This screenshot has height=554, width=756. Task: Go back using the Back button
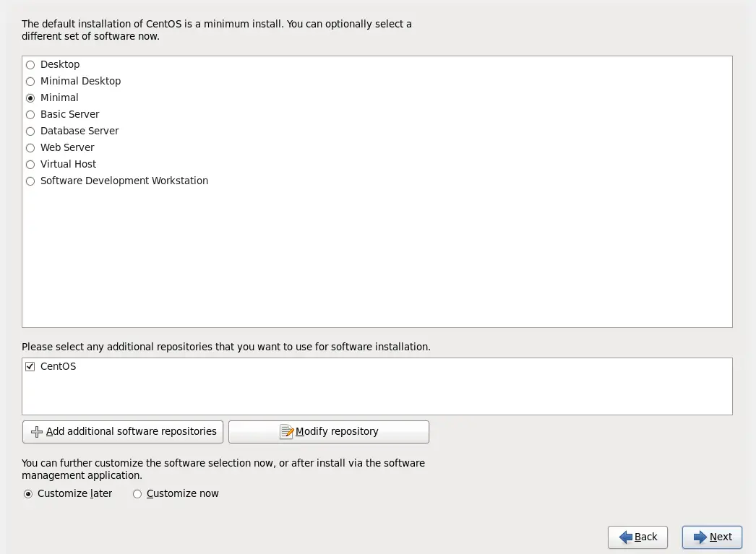tap(637, 537)
